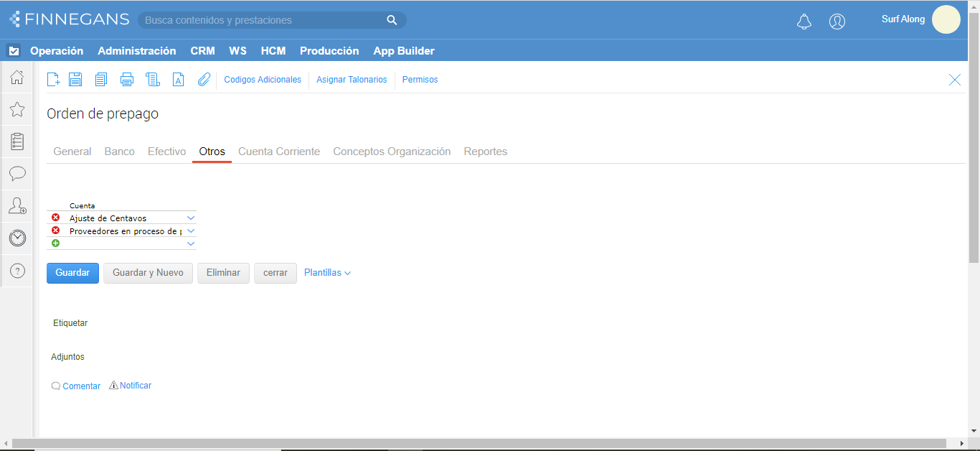
Task: Click the paperclip attachment icon
Action: pyautogui.click(x=204, y=80)
